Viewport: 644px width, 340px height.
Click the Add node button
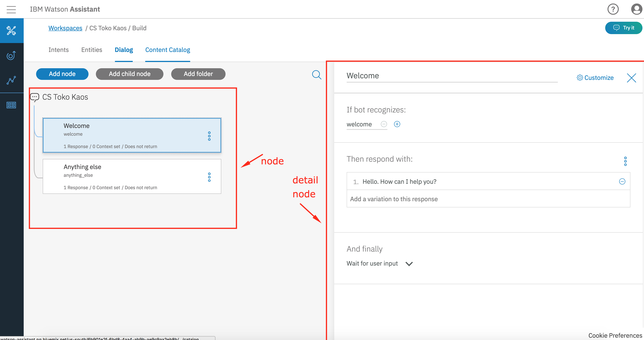tap(62, 74)
